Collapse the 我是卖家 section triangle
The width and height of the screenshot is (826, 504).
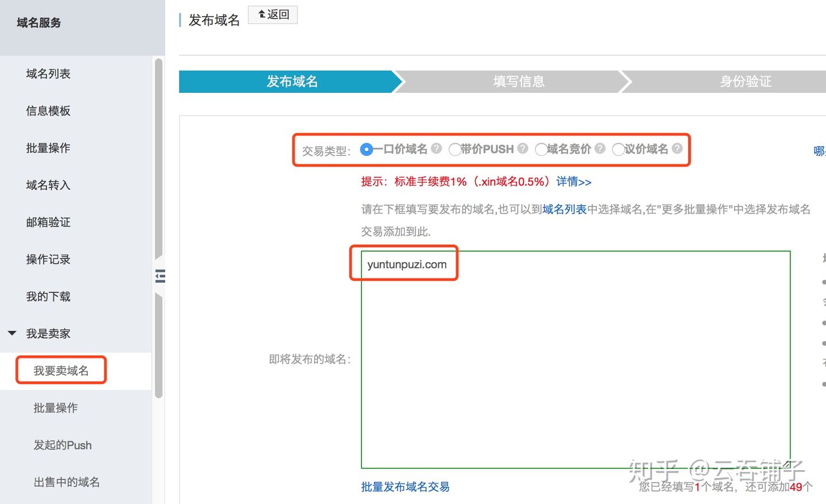[12, 333]
